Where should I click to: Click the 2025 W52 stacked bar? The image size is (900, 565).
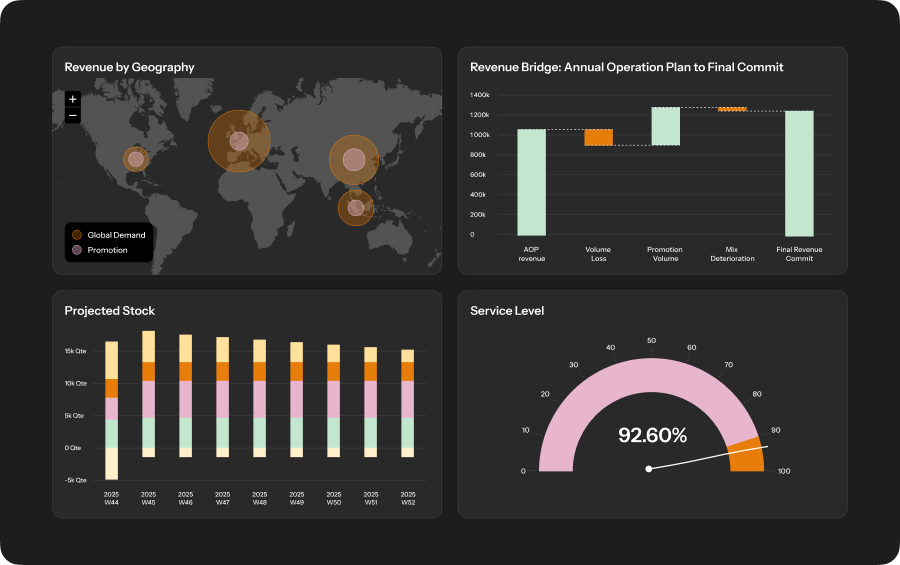(407, 402)
